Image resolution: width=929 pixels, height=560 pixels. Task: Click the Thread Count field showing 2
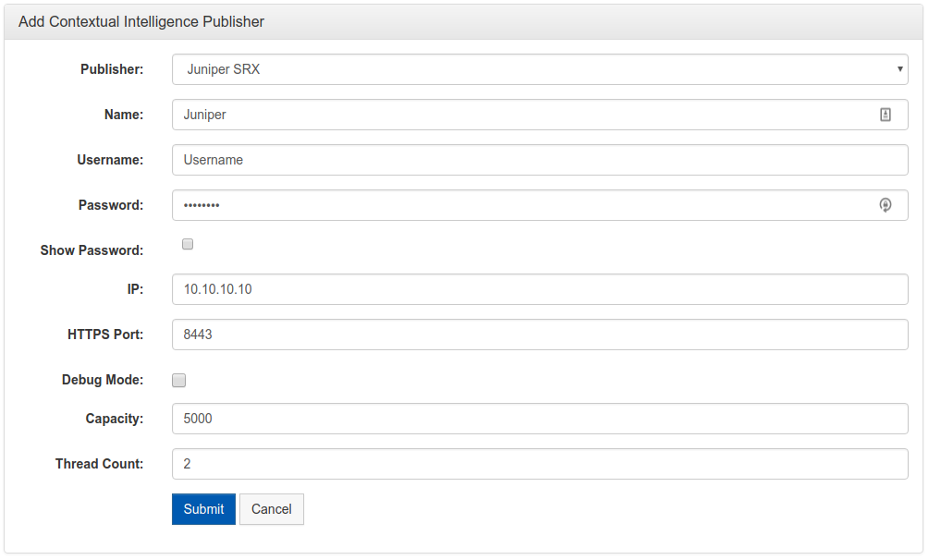coord(540,463)
